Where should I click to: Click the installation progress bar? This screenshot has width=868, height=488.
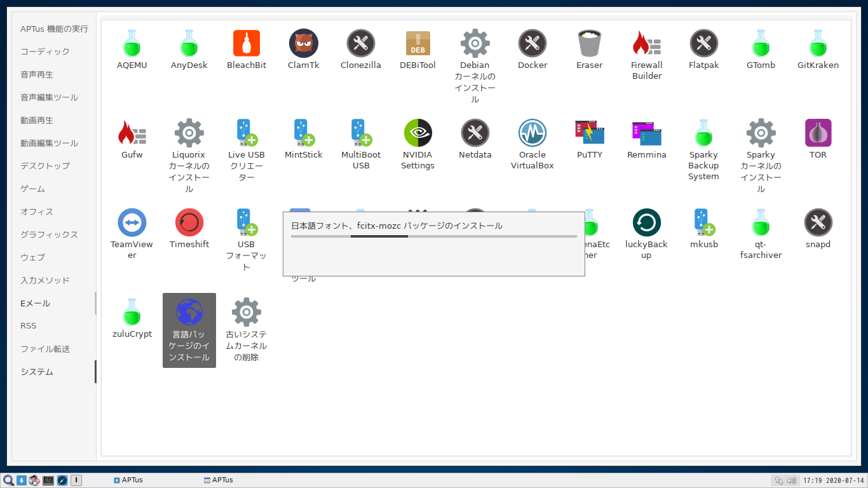click(x=434, y=236)
